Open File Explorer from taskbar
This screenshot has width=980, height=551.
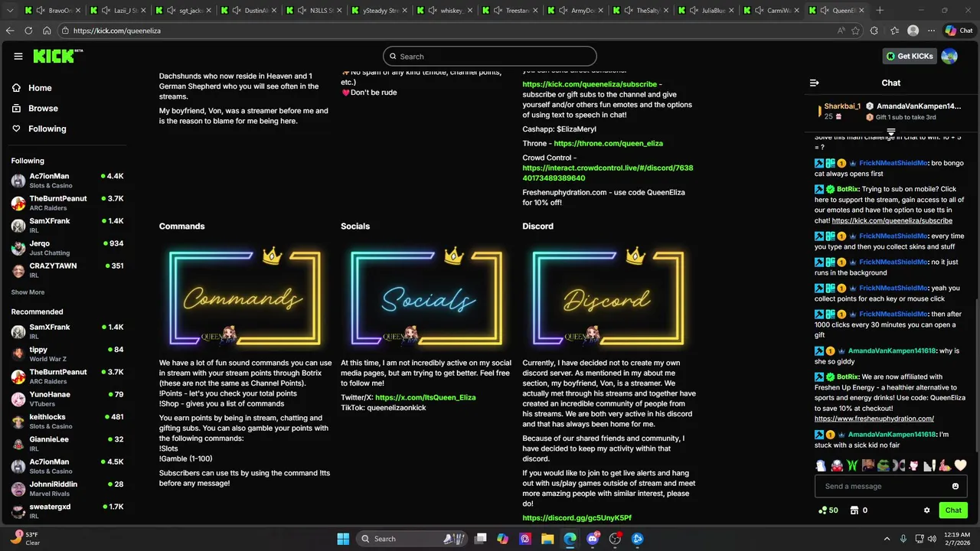547,539
